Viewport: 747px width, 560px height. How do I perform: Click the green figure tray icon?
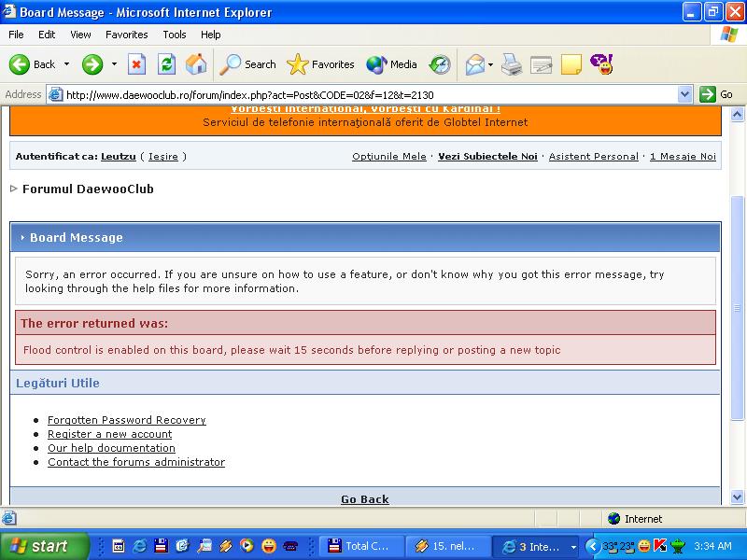[677, 546]
